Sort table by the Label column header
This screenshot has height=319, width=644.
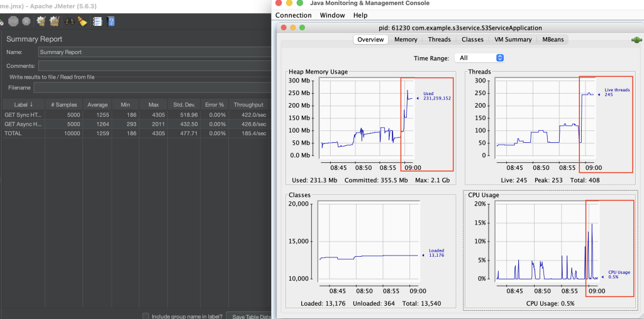click(23, 105)
